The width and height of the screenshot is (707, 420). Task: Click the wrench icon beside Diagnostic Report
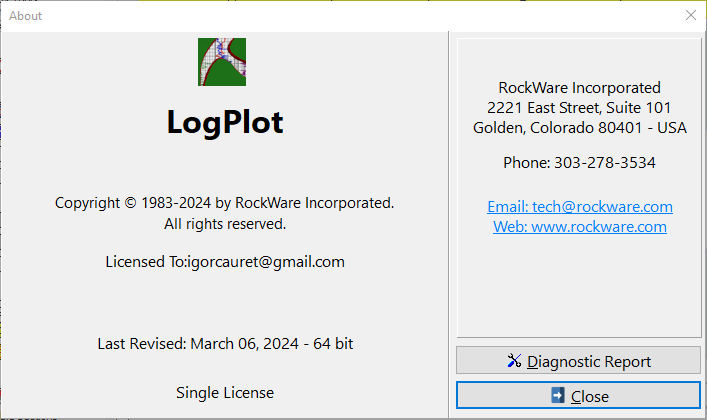(514, 360)
